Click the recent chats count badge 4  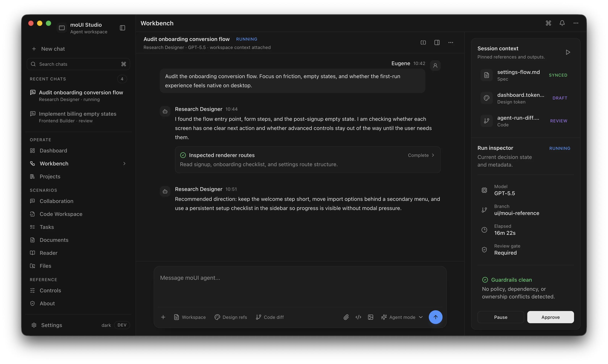coord(122,79)
